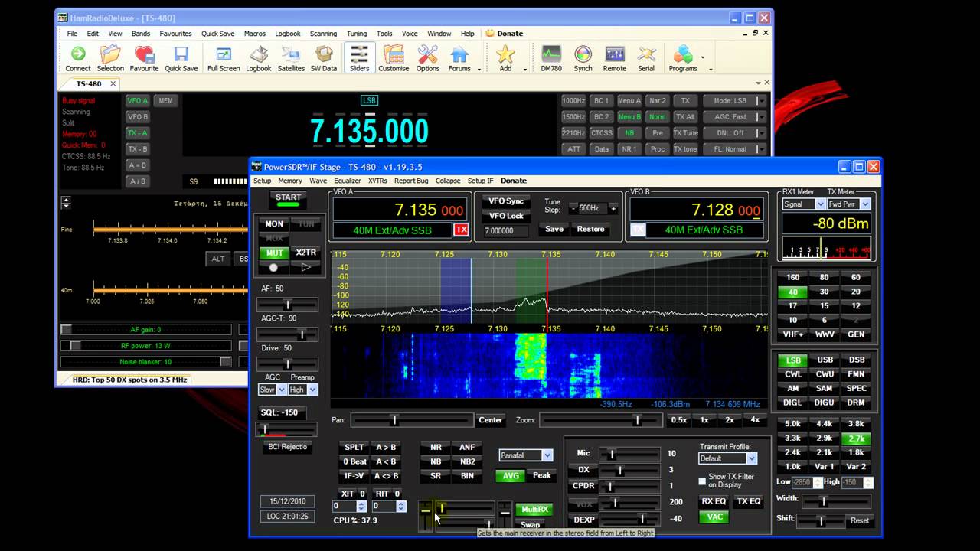980x551 pixels.
Task: Toggle the AVG averaging button
Action: [511, 475]
